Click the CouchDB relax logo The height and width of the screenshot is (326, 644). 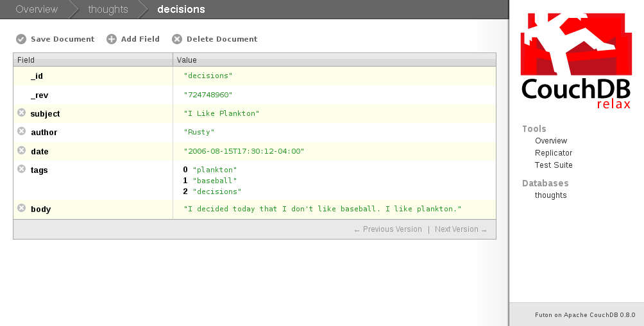point(575,61)
